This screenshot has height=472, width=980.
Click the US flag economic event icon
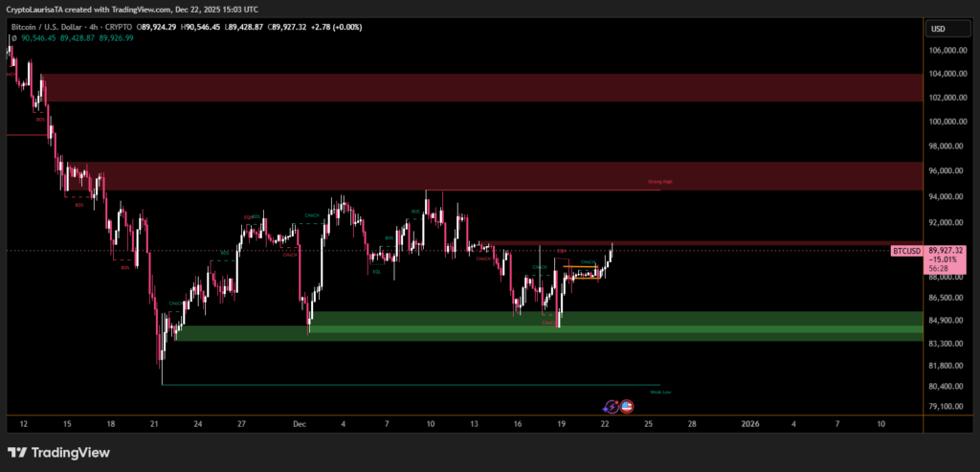point(627,406)
